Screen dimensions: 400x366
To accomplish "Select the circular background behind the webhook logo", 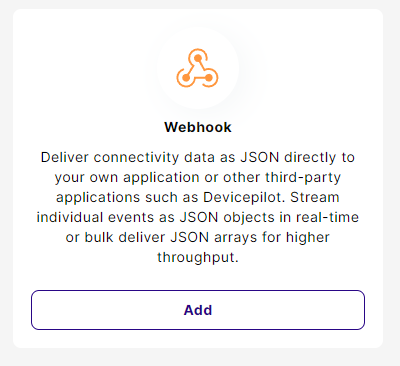I will (x=198, y=68).
